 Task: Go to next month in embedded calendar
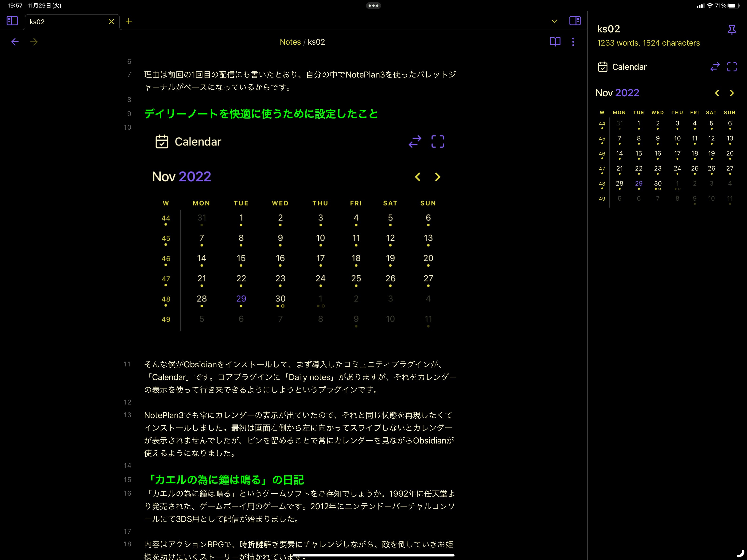click(438, 177)
